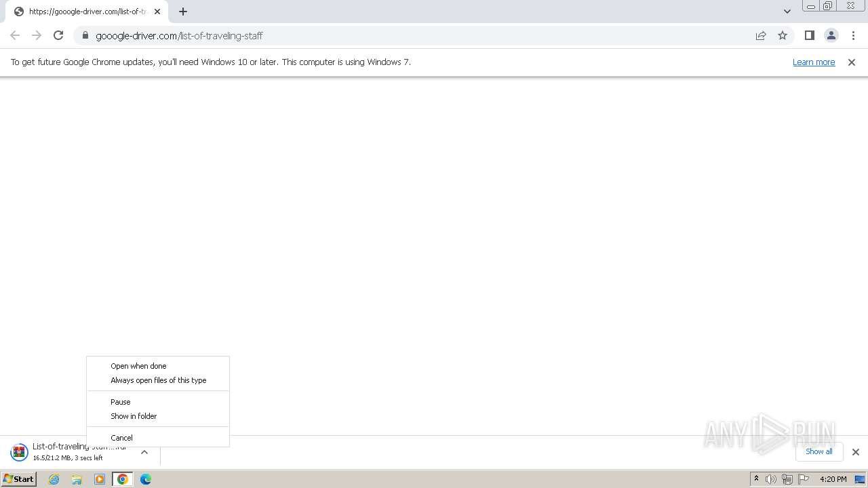Click the Show all downloads button

pyautogui.click(x=818, y=451)
